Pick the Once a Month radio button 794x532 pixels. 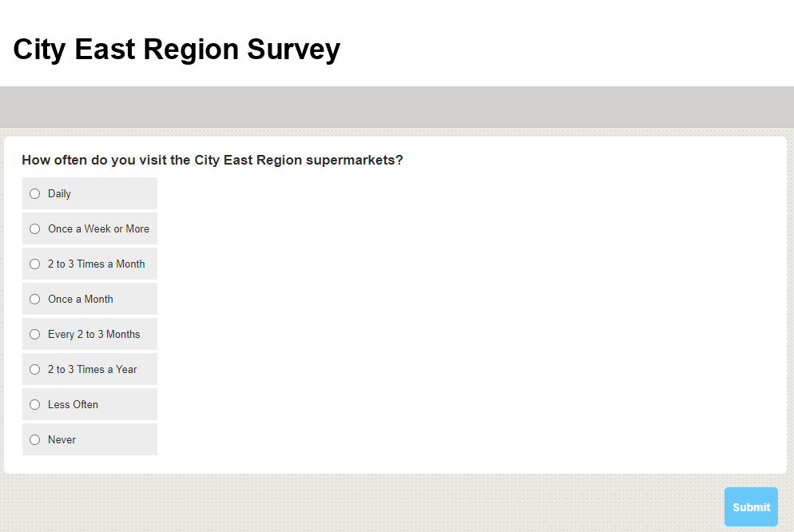34,299
